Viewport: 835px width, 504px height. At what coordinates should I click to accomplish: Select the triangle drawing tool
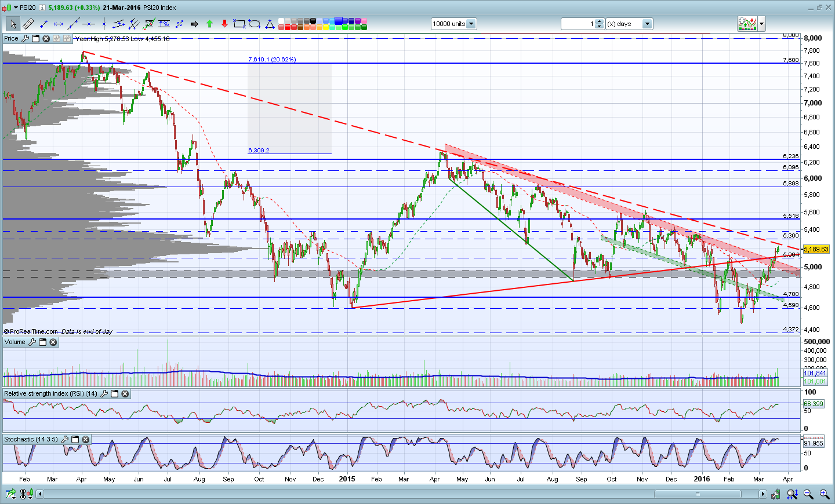pyautogui.click(x=270, y=24)
